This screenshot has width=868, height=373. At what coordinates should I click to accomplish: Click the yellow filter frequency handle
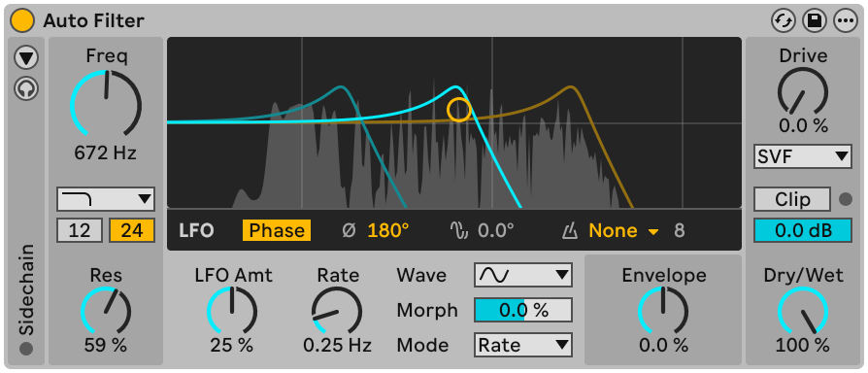(x=459, y=110)
